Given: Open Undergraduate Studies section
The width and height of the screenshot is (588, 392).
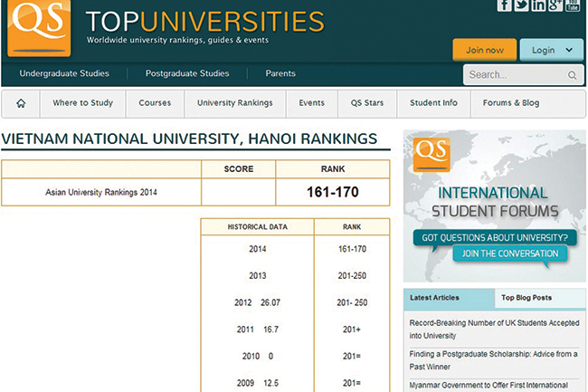Looking at the screenshot, I should (64, 73).
